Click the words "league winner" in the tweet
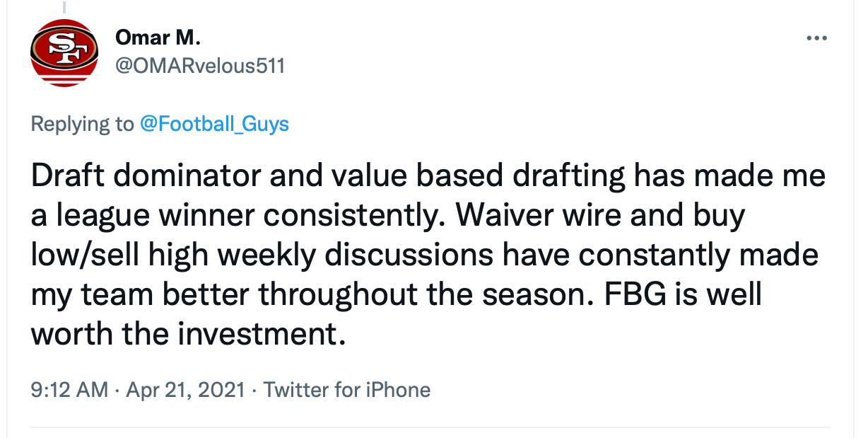 point(139,215)
